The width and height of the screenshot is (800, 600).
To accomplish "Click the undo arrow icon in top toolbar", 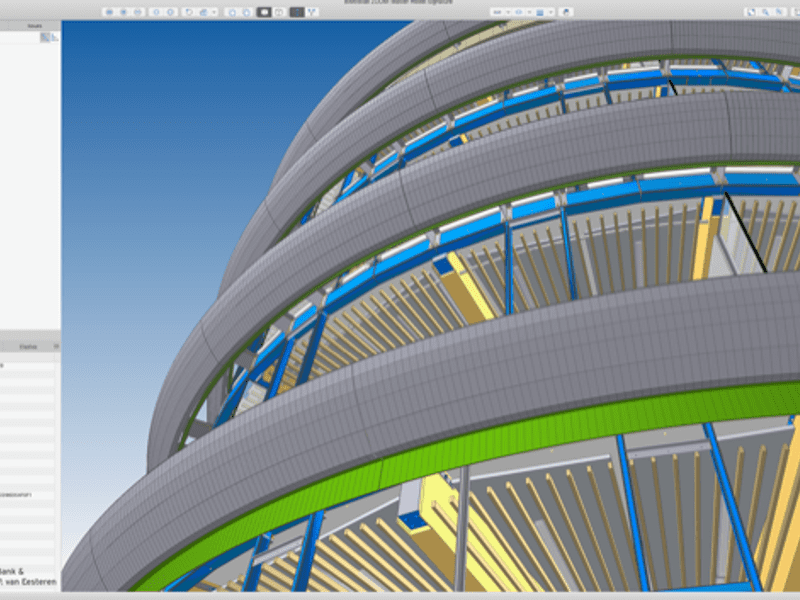I will 190,12.
